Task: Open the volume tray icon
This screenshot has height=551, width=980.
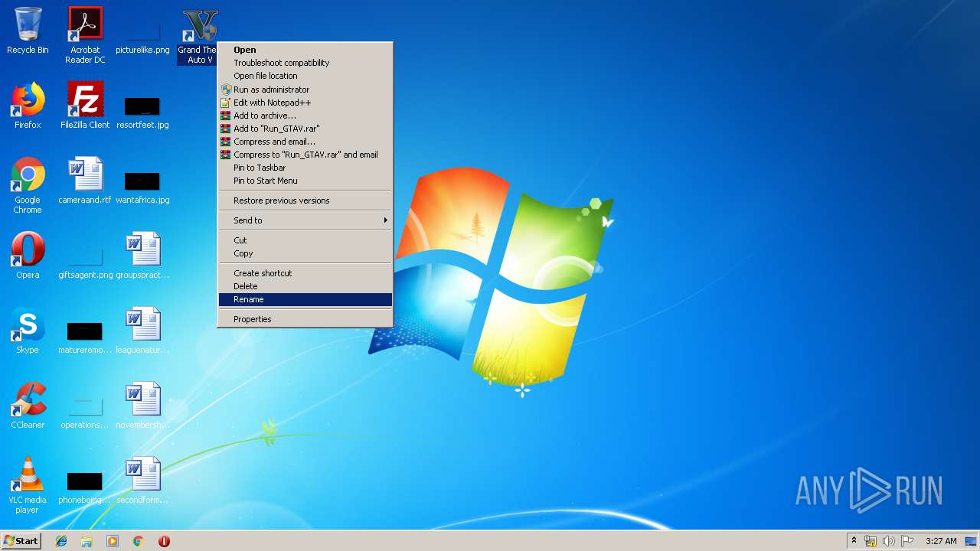Action: pos(888,541)
